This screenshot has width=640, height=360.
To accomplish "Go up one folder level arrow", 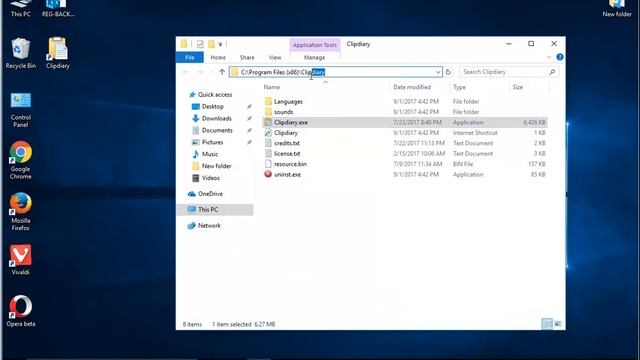I will (x=222, y=72).
